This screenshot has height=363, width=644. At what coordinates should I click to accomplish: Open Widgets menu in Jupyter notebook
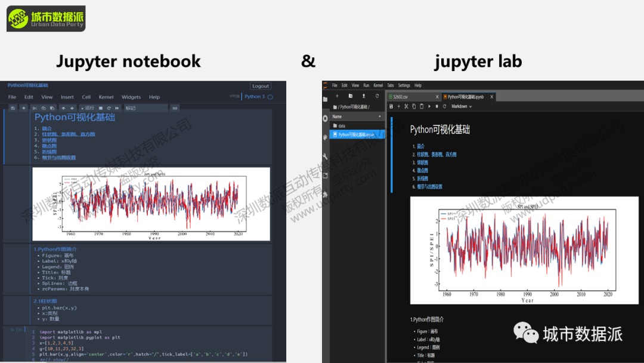point(131,97)
